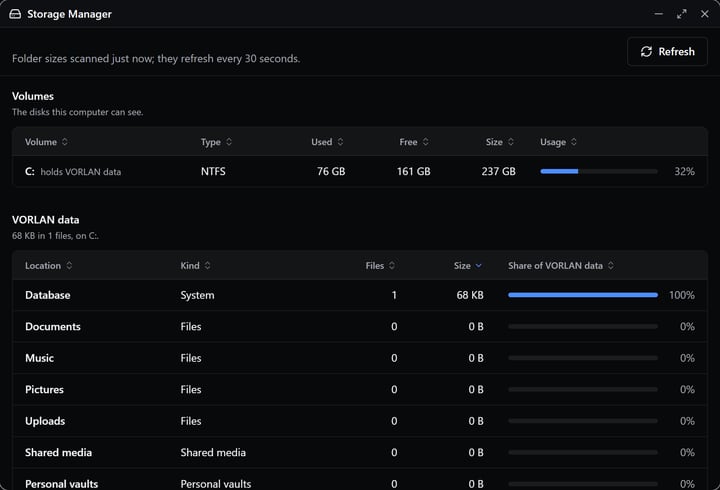
Task: Sort VORLAN data by Files column
Action: pos(380,265)
